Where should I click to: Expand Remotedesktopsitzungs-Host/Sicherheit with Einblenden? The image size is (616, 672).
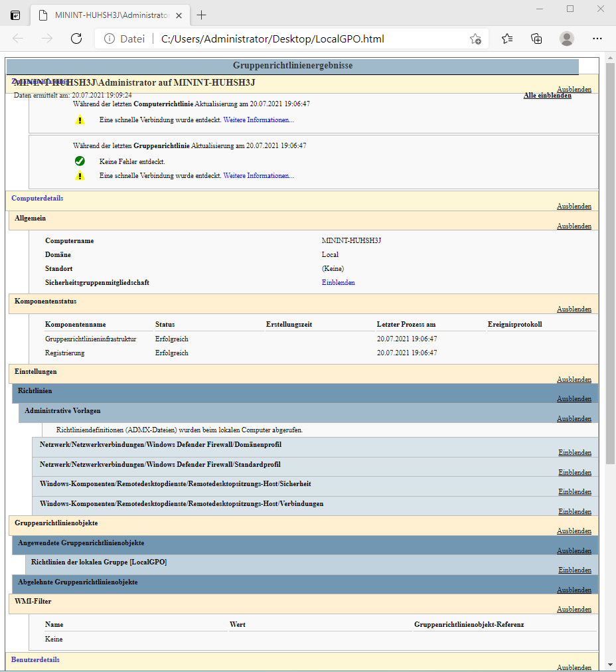[x=575, y=491]
